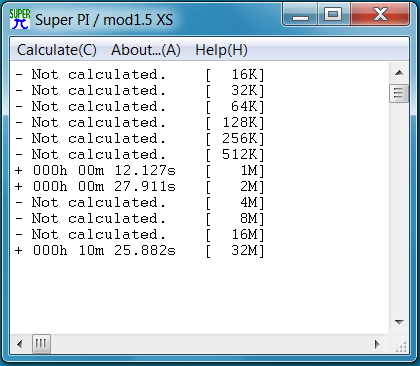This screenshot has width=420, height=366.
Task: Click the Super PI icon in title bar
Action: (x=20, y=19)
